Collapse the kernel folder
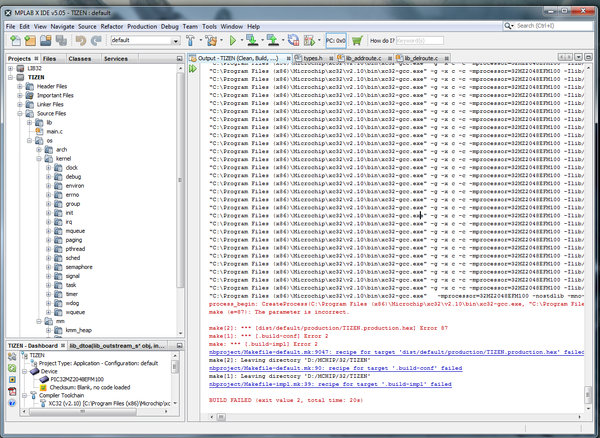 pos(39,159)
